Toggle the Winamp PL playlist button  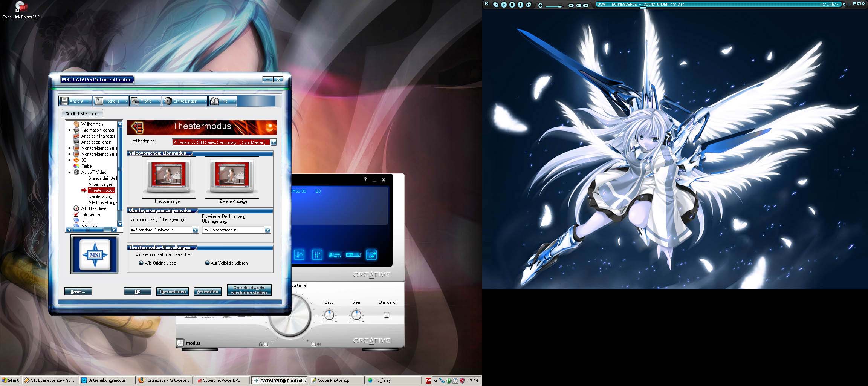point(578,5)
